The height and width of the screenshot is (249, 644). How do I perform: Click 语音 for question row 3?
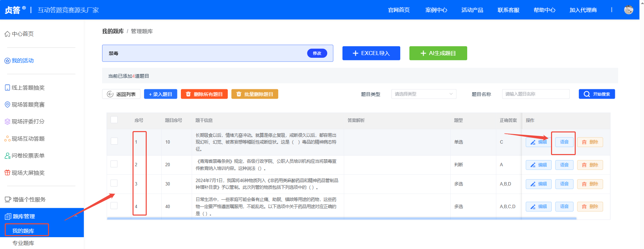tap(564, 184)
